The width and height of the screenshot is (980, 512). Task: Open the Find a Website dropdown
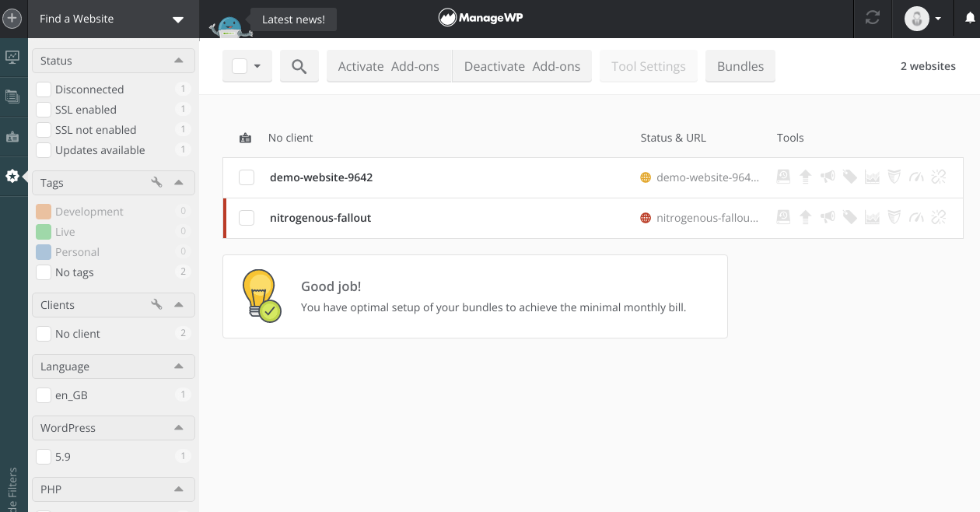[x=113, y=19]
